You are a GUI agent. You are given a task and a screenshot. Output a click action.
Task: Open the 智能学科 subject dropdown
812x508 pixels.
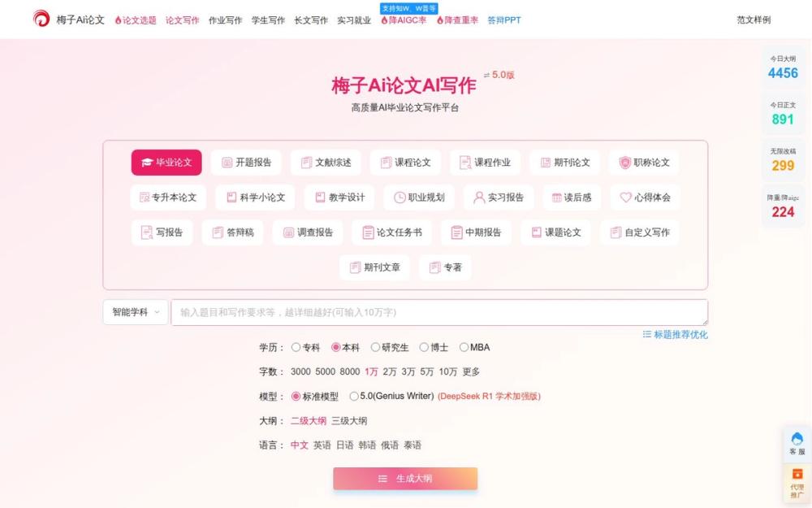coord(135,311)
